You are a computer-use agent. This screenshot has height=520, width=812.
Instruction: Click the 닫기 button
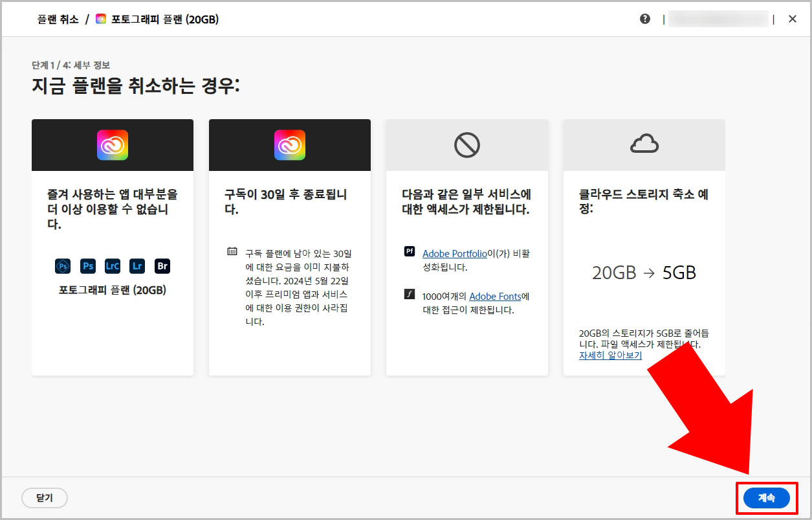point(44,498)
